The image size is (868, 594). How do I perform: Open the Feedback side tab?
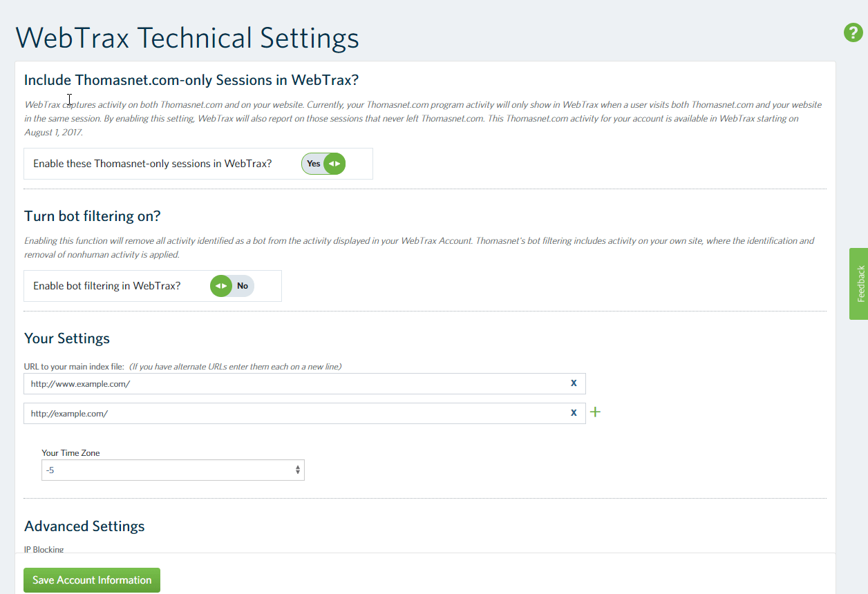click(x=859, y=284)
